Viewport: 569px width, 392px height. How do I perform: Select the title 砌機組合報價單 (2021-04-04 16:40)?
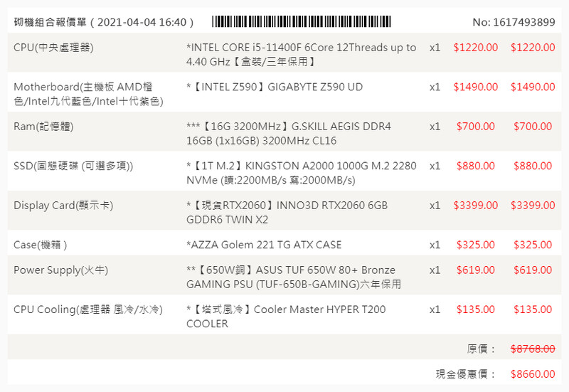[104, 22]
